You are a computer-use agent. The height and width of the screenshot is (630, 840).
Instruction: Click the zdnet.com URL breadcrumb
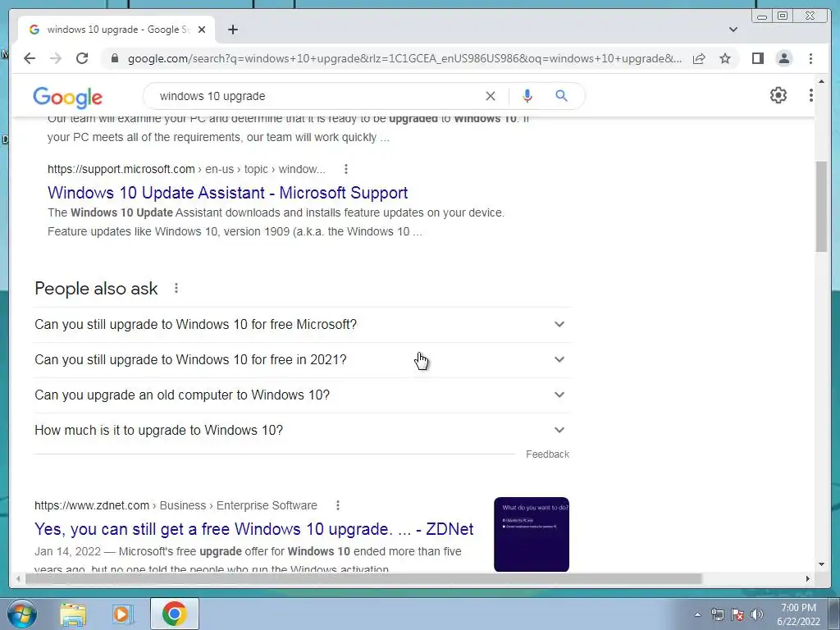(176, 505)
